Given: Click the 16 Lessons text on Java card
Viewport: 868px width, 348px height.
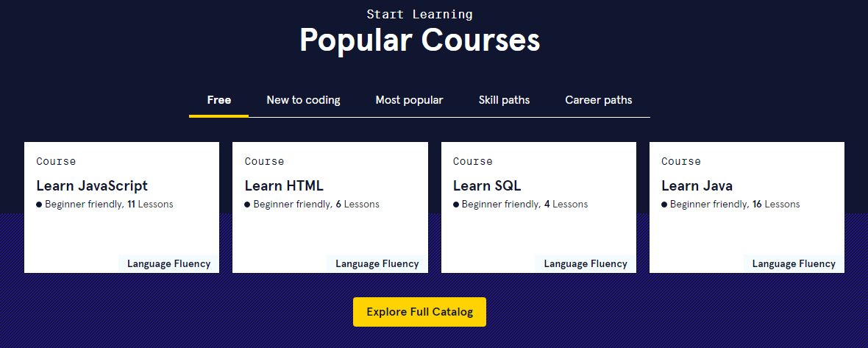Looking at the screenshot, I should pyautogui.click(x=776, y=205).
